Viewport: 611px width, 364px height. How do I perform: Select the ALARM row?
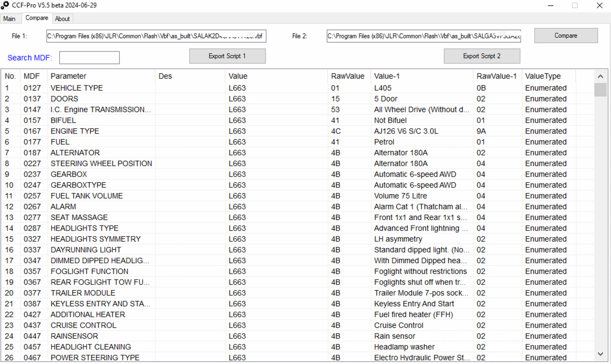point(297,207)
